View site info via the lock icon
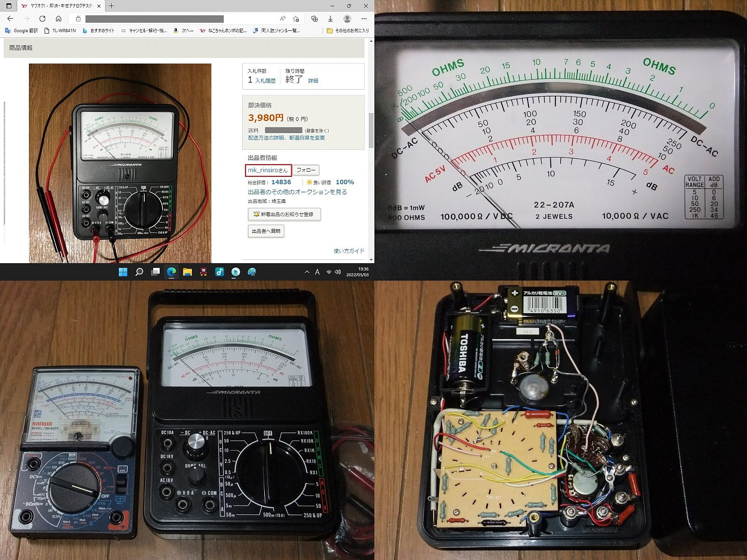Viewport: 747px width, 560px height. click(x=78, y=19)
